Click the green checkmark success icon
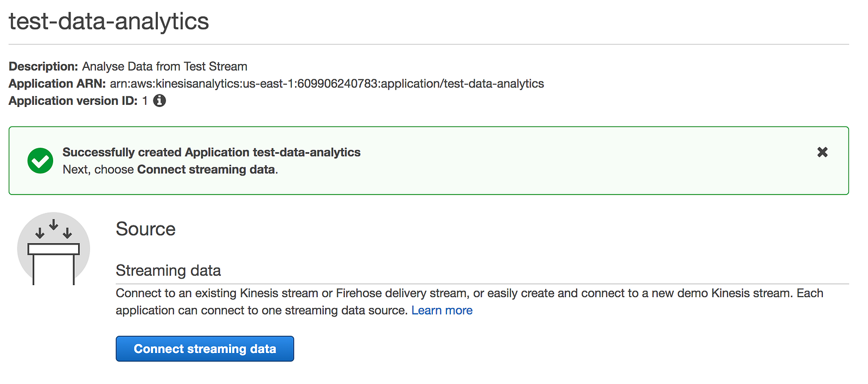Image resolution: width=868 pixels, height=384 pixels. (x=40, y=161)
